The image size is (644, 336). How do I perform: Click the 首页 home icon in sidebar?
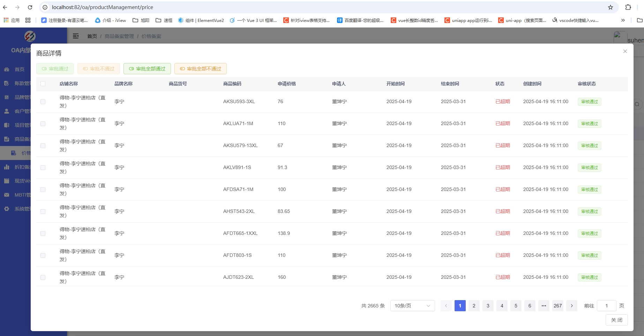7,69
